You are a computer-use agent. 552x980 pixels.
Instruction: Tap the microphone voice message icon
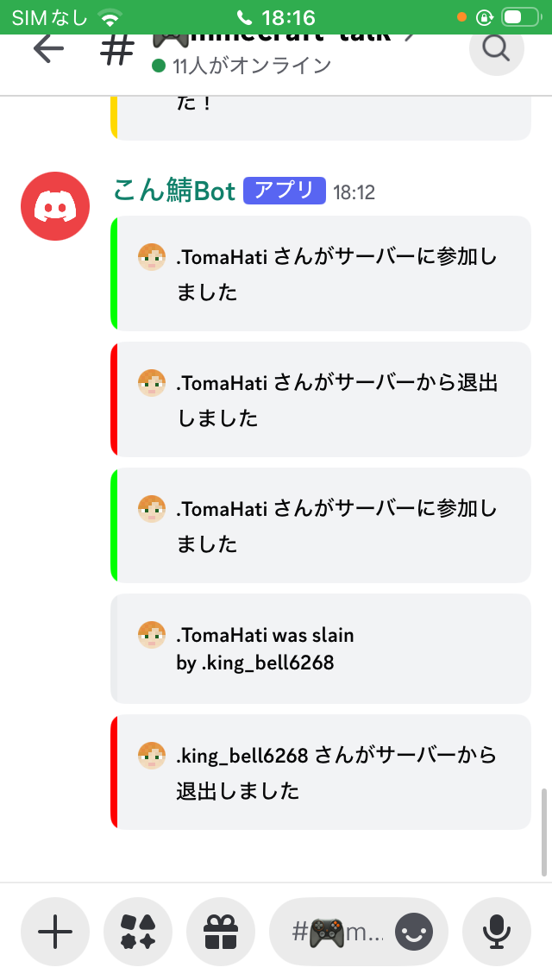pos(497,932)
